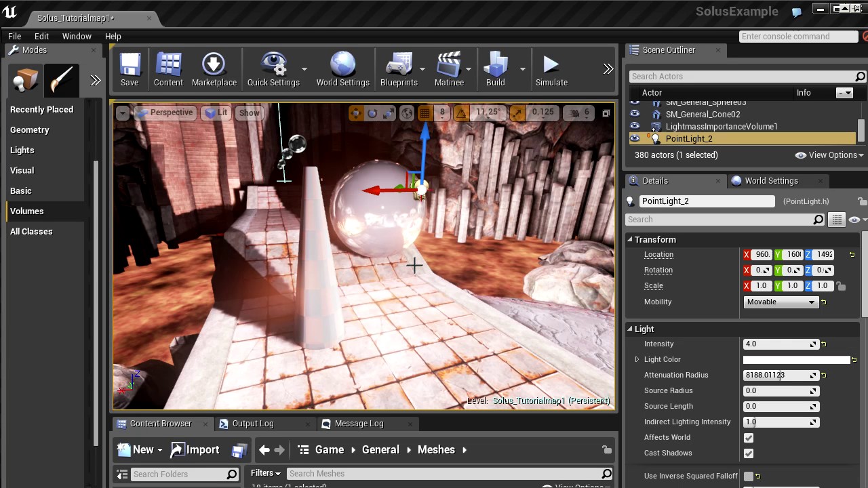Open the Edit menu
Viewport: 868px width, 488px height.
(41, 36)
